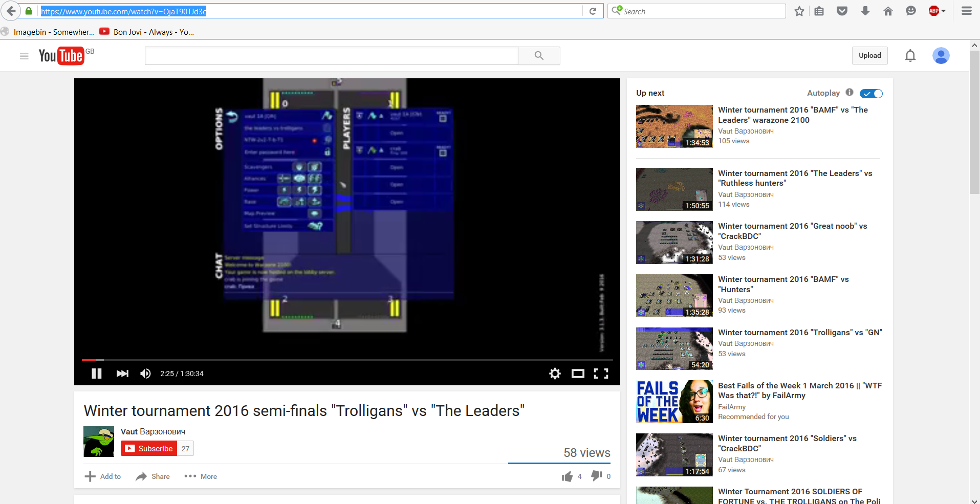Open "Soldiers" vs "CrackBDC" video title
980x504 pixels.
pyautogui.click(x=787, y=444)
